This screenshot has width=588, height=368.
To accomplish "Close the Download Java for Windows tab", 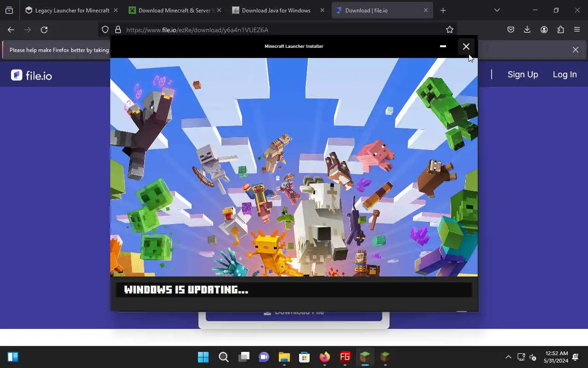I will 322,10.
